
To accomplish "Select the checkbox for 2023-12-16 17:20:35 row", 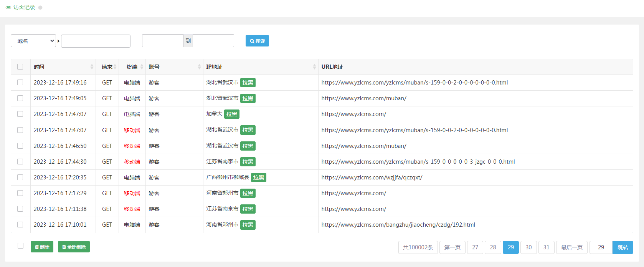I will 20,177.
